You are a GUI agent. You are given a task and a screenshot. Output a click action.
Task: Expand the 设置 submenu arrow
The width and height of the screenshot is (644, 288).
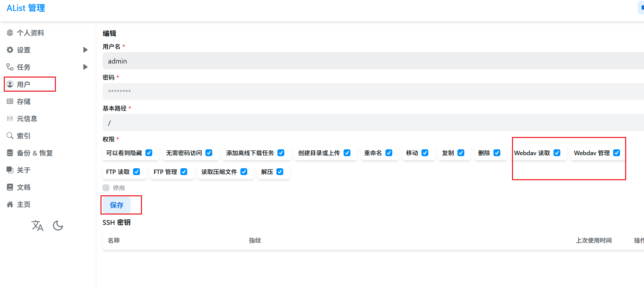click(85, 50)
